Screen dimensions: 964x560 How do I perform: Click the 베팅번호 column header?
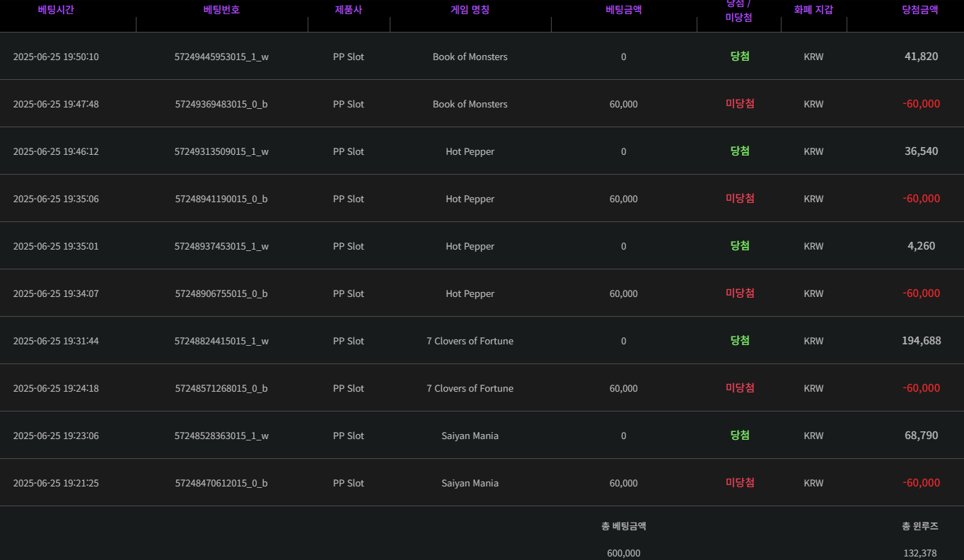[x=221, y=10]
